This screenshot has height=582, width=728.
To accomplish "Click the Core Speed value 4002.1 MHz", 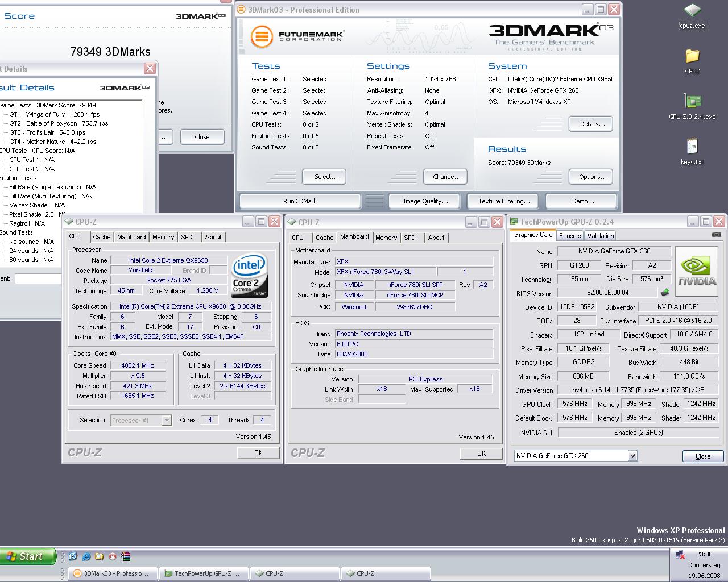I will [138, 365].
